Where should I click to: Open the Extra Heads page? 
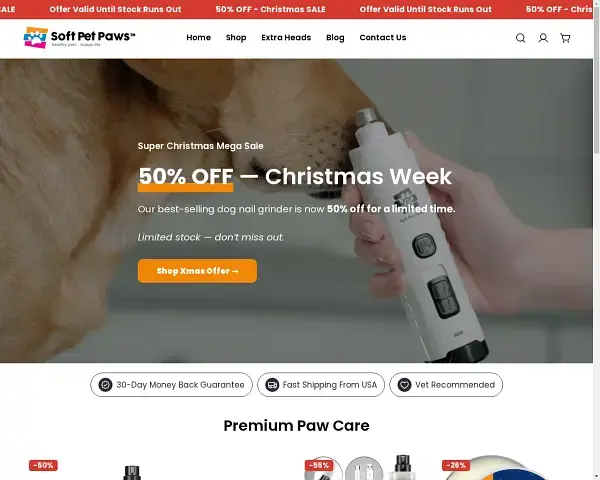point(286,38)
